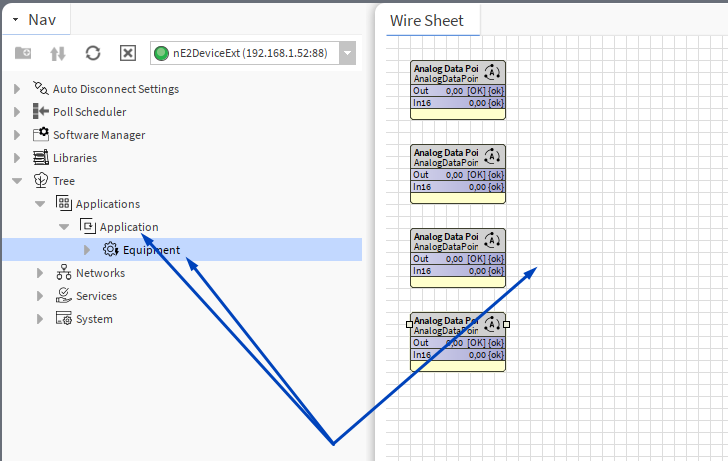
Task: Open the nE2DeviceExt device dropdown
Action: point(346,54)
